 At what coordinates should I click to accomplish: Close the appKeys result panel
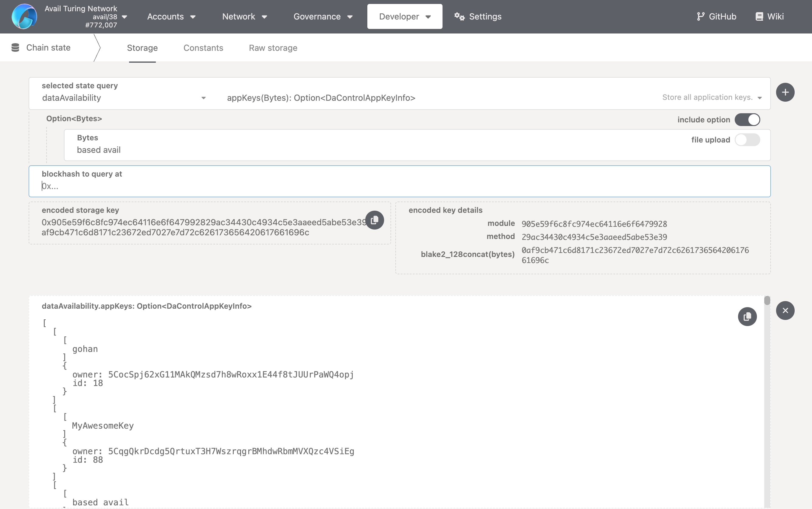tap(785, 311)
